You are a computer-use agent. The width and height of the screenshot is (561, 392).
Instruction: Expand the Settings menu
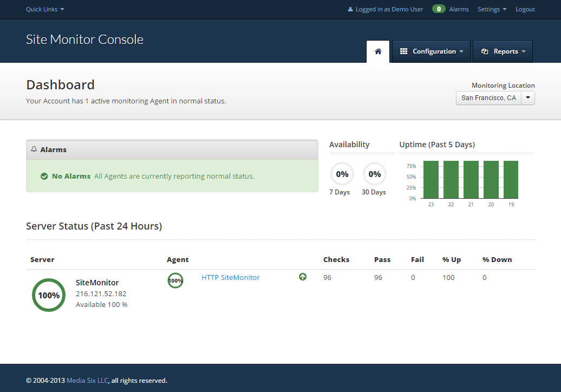pos(492,9)
